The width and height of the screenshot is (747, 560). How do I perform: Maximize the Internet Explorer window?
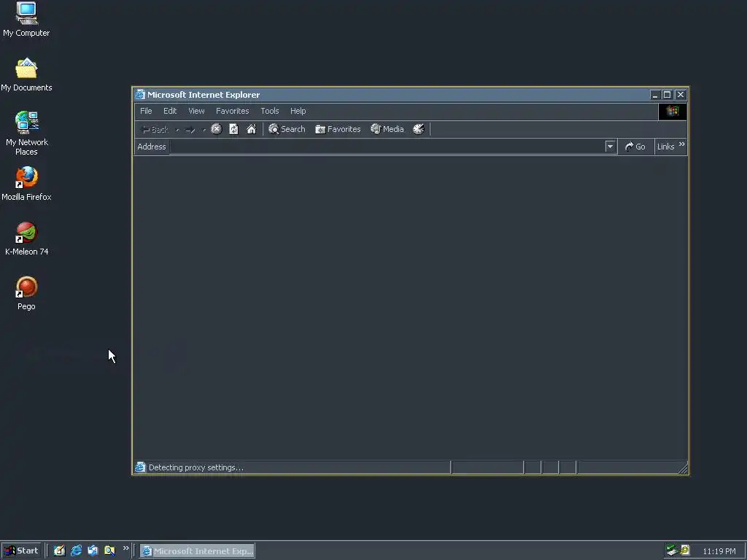pyautogui.click(x=667, y=95)
